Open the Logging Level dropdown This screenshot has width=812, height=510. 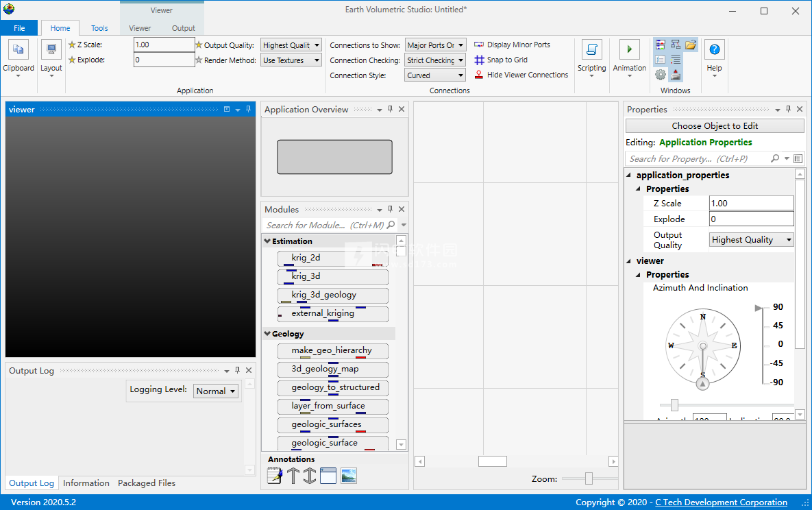216,391
